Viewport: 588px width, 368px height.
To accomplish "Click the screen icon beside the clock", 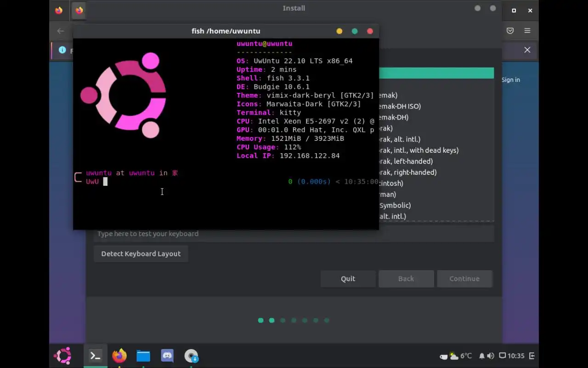I will coord(503,356).
